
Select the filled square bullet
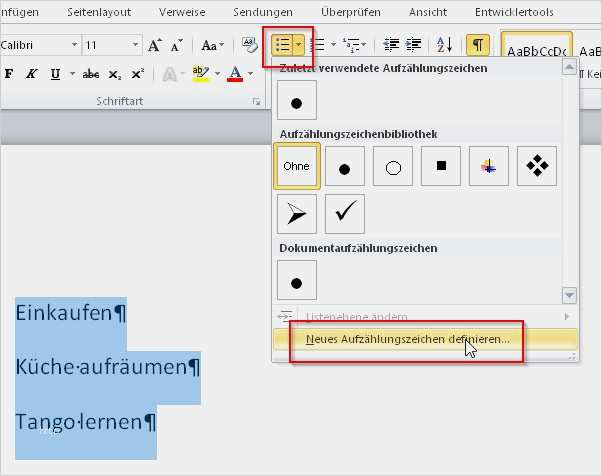[x=441, y=166]
